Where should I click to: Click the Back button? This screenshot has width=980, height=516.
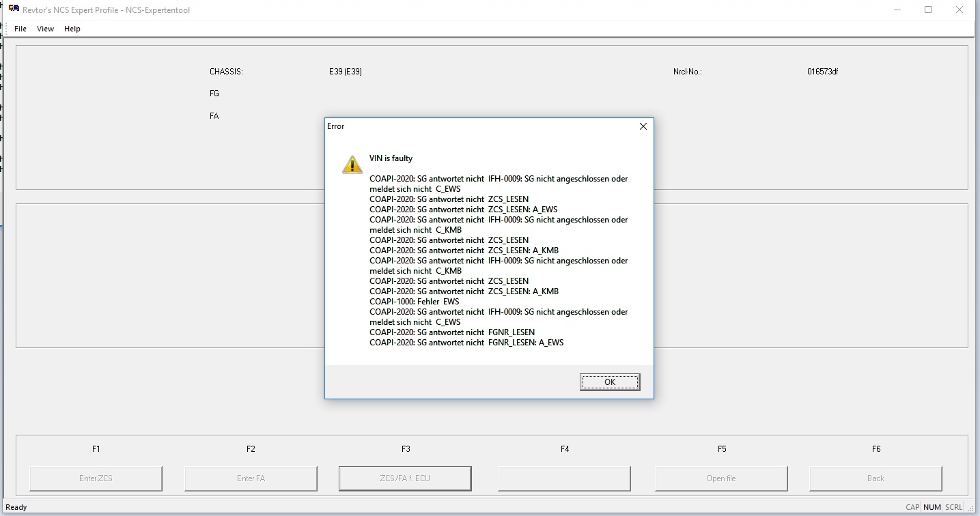click(x=876, y=478)
